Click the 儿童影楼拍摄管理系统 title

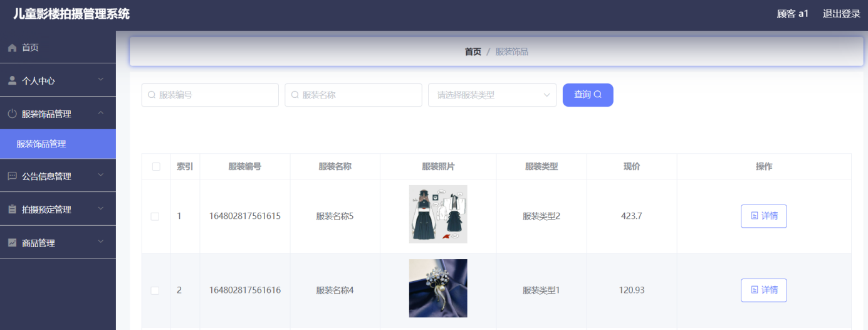point(71,14)
